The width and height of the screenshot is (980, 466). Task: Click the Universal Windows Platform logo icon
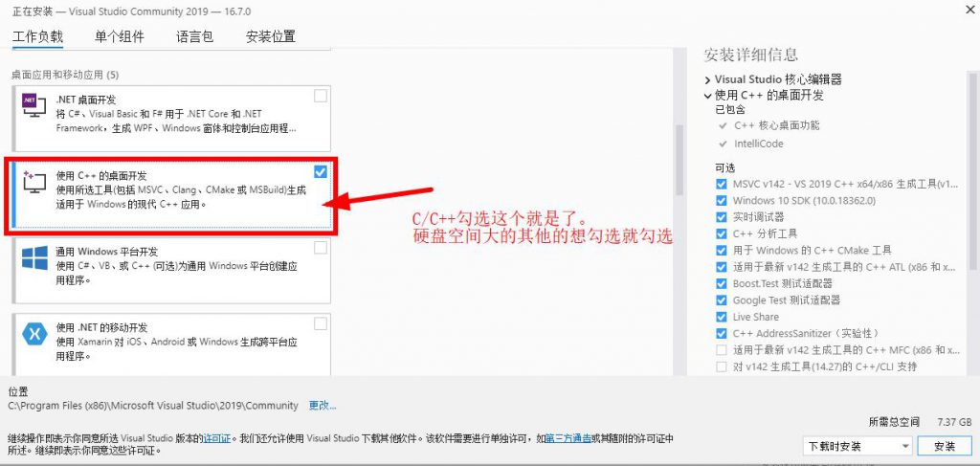(34, 258)
